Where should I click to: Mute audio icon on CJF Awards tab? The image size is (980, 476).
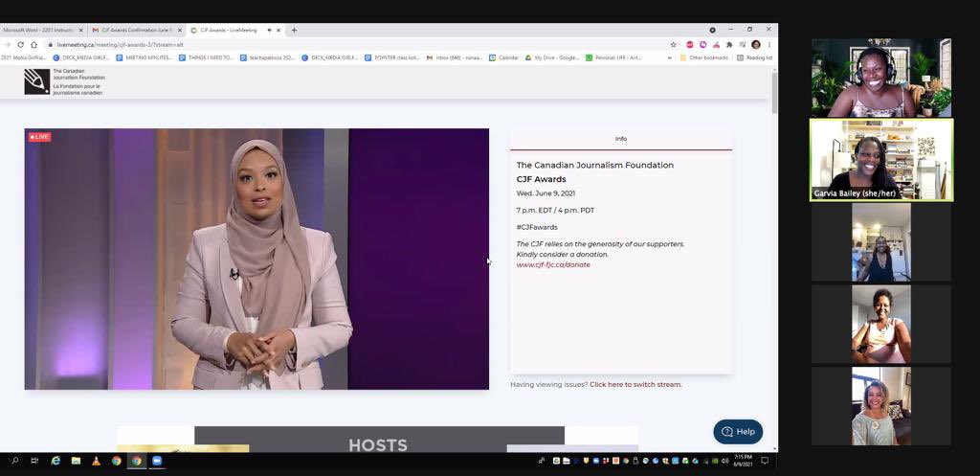point(269,30)
